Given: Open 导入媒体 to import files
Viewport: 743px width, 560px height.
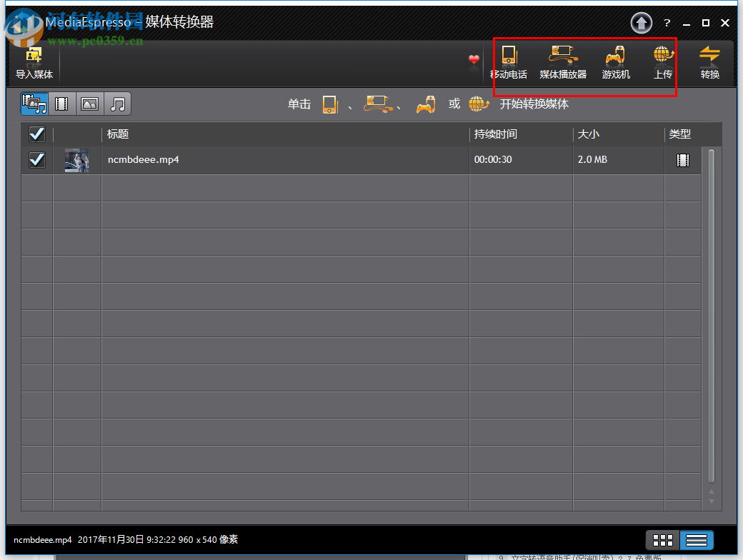Looking at the screenshot, I should pyautogui.click(x=34, y=63).
